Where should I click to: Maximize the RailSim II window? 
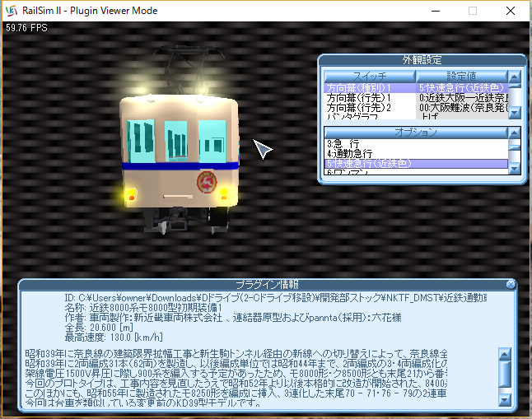[473, 11]
